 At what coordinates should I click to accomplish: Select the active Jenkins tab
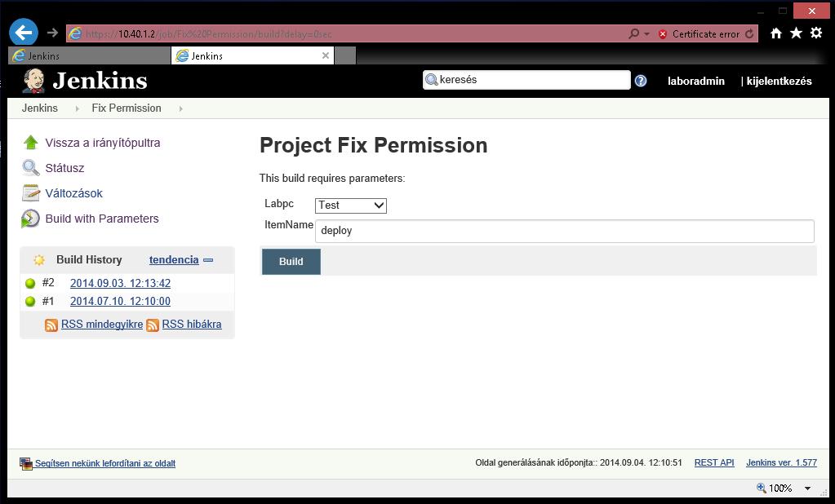252,55
